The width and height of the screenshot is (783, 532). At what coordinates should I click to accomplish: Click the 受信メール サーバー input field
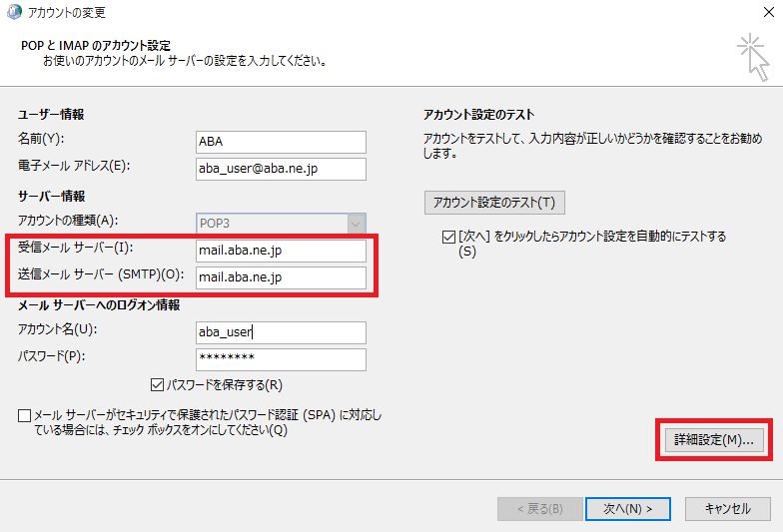click(281, 251)
